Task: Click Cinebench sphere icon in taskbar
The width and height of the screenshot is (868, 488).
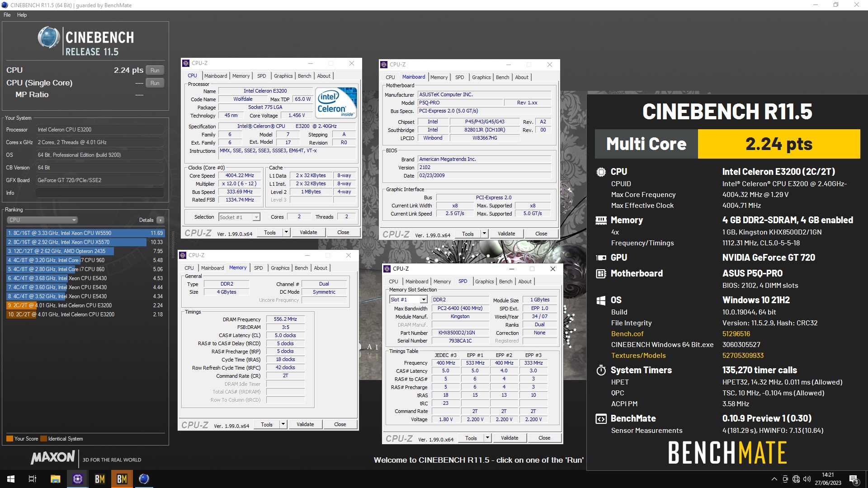Action: click(144, 479)
